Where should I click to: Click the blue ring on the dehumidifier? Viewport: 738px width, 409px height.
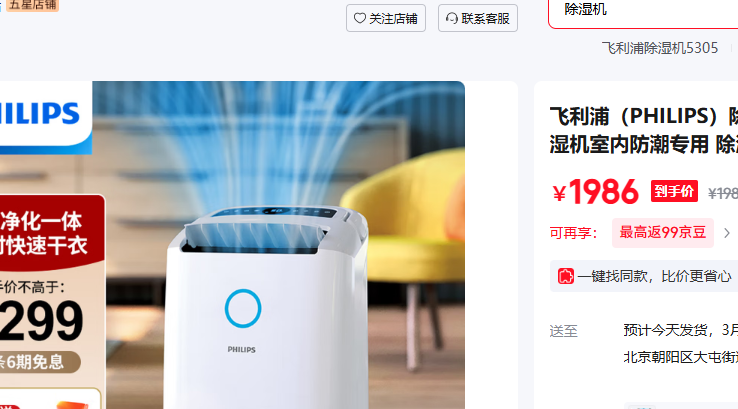(243, 308)
